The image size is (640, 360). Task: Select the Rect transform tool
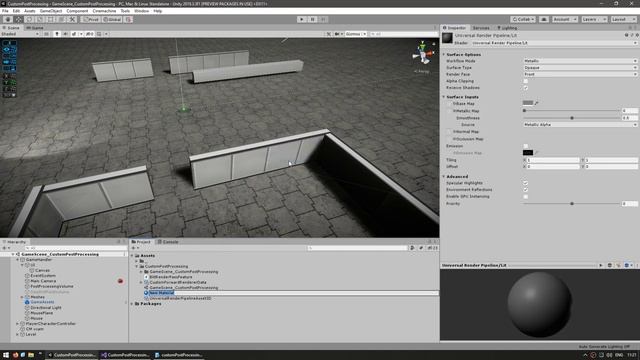coord(51,19)
